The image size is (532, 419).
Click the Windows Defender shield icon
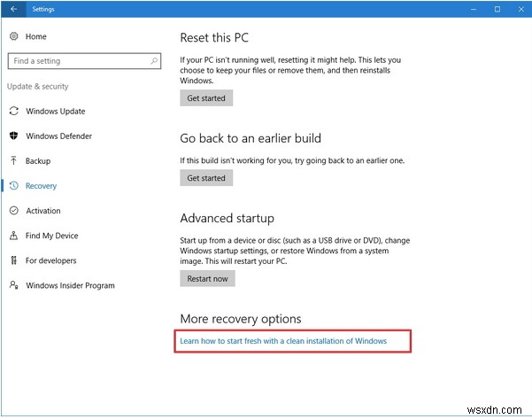click(x=13, y=136)
